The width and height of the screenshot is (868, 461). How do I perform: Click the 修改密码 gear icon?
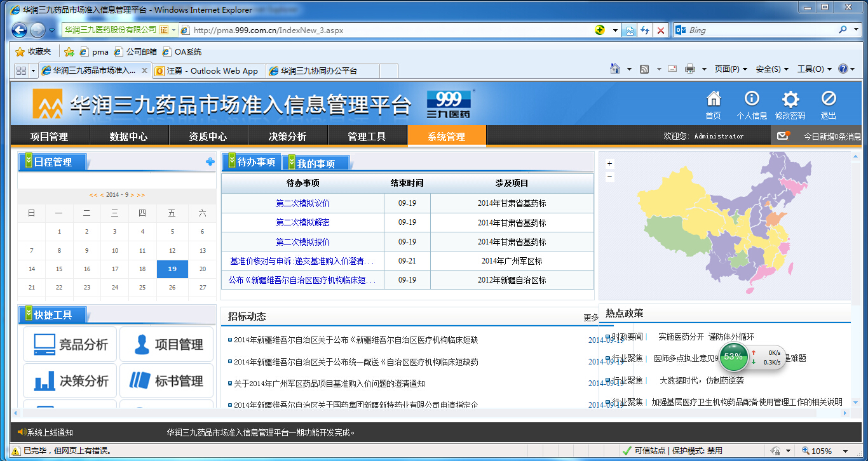coord(790,100)
